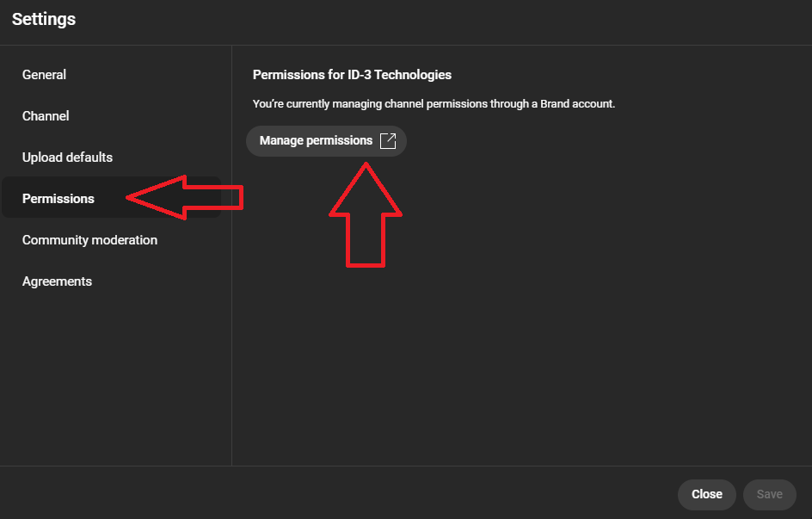Screen dimensions: 812x519
Task: Close the Settings dialog with Close
Action: (x=707, y=494)
